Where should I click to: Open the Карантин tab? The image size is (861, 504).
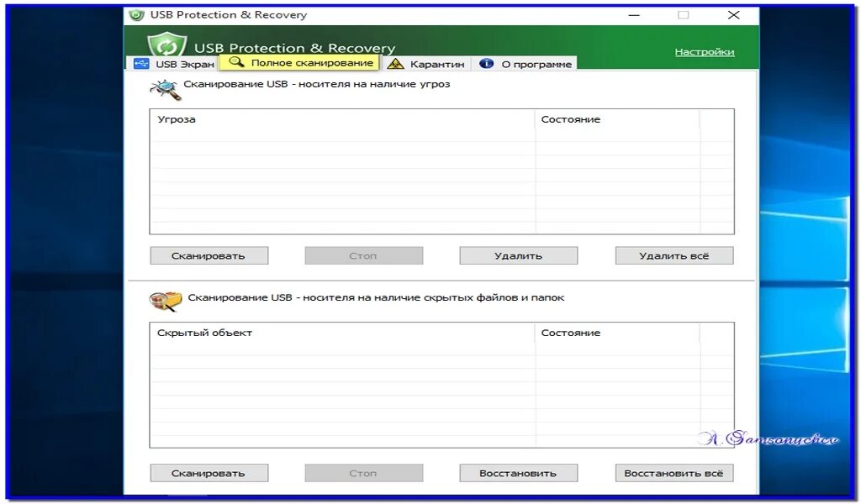[x=426, y=64]
